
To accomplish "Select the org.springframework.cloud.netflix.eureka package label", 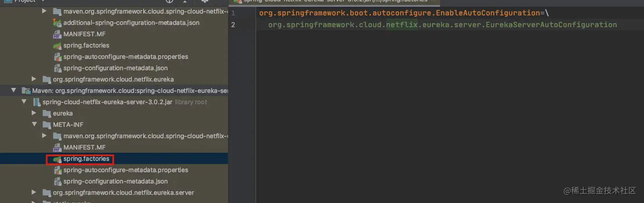I will pyautogui.click(x=113, y=79).
